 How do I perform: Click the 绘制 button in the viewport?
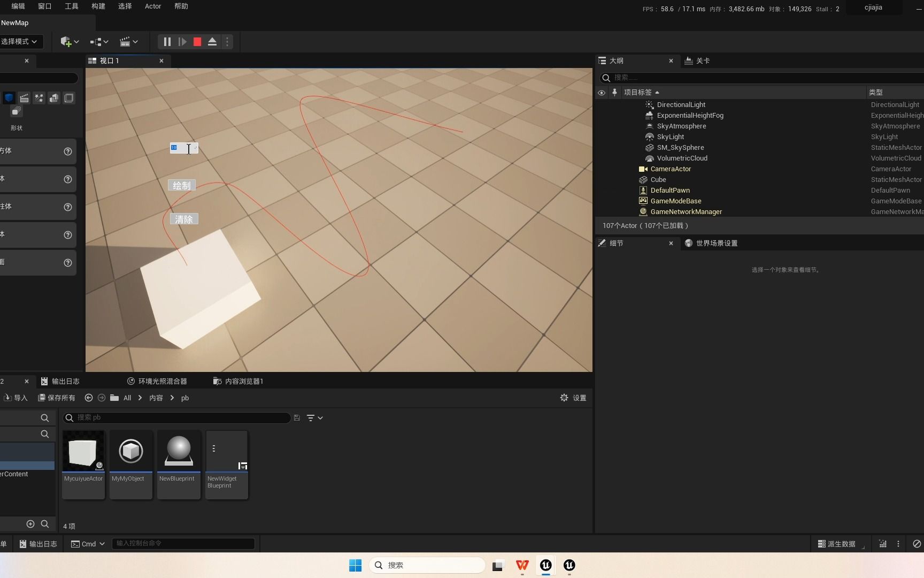181,185
